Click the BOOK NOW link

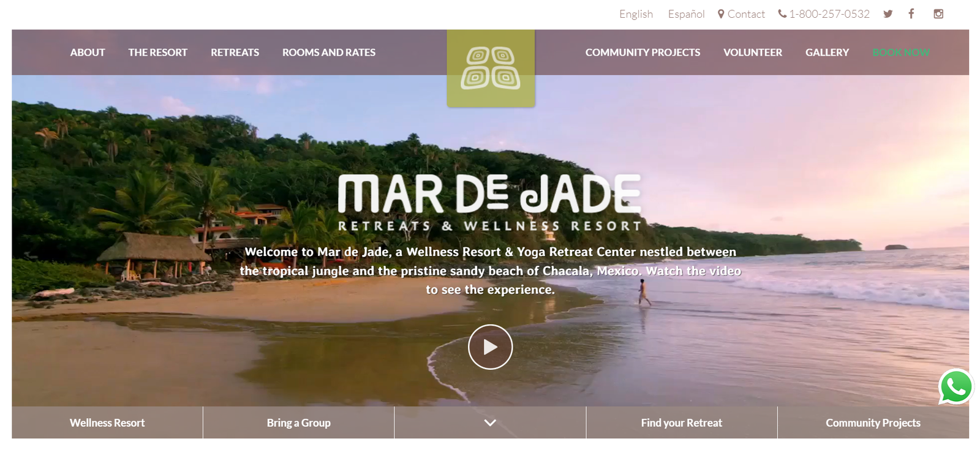(x=901, y=53)
